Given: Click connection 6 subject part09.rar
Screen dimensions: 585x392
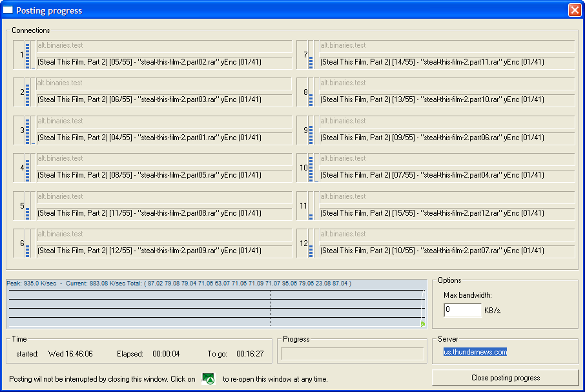Looking at the screenshot, I should (x=164, y=251).
